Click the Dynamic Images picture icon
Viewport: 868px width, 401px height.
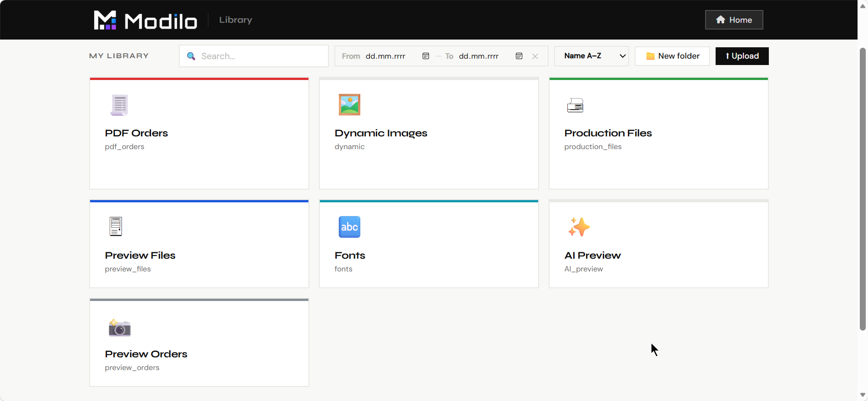point(349,105)
